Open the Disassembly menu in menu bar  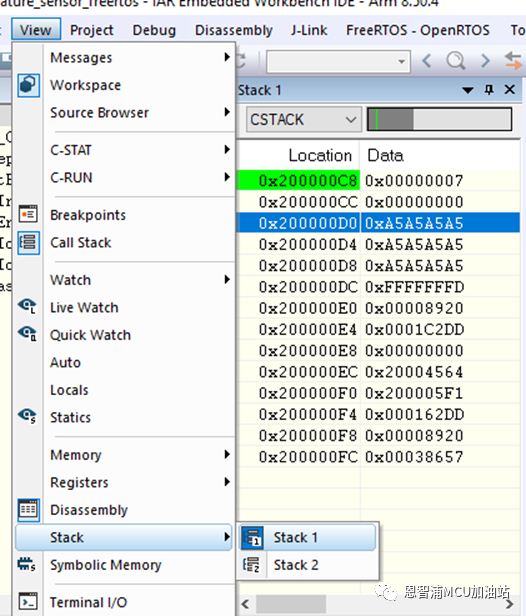tap(234, 30)
